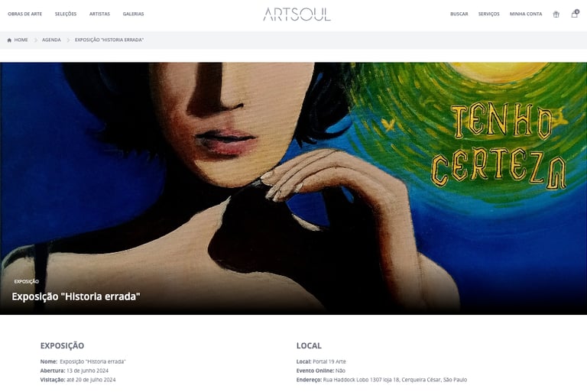The image size is (587, 392).
Task: Click chevron separator after AGENDA
Action: [68, 40]
